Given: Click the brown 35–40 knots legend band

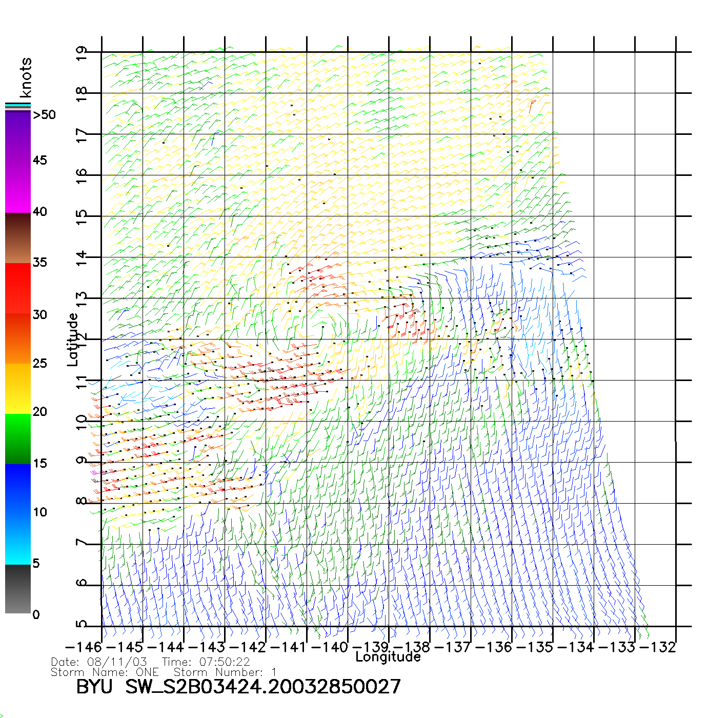Looking at the screenshot, I should [x=18, y=238].
